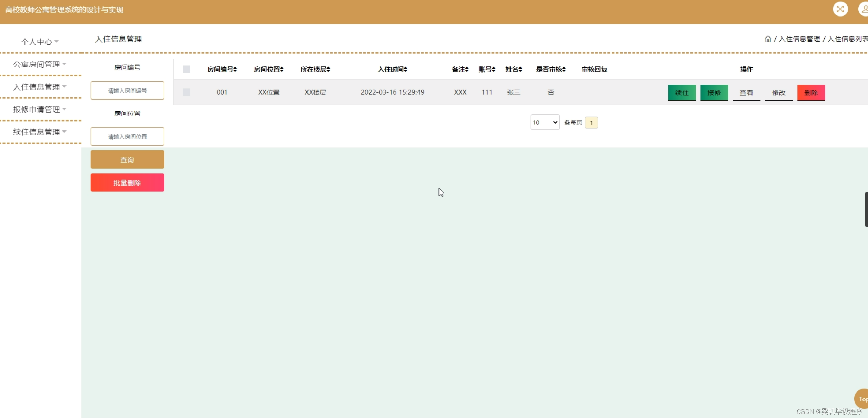Tick the checkbox for room 001 row
The image size is (868, 418).
tap(186, 92)
